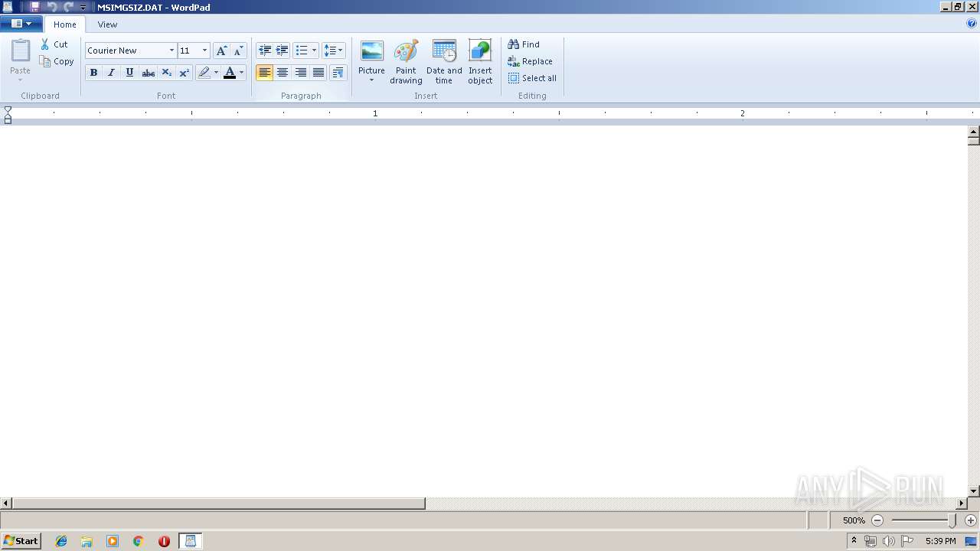Launch Internet Explorer from taskbar
The height and width of the screenshot is (551, 980).
[61, 541]
